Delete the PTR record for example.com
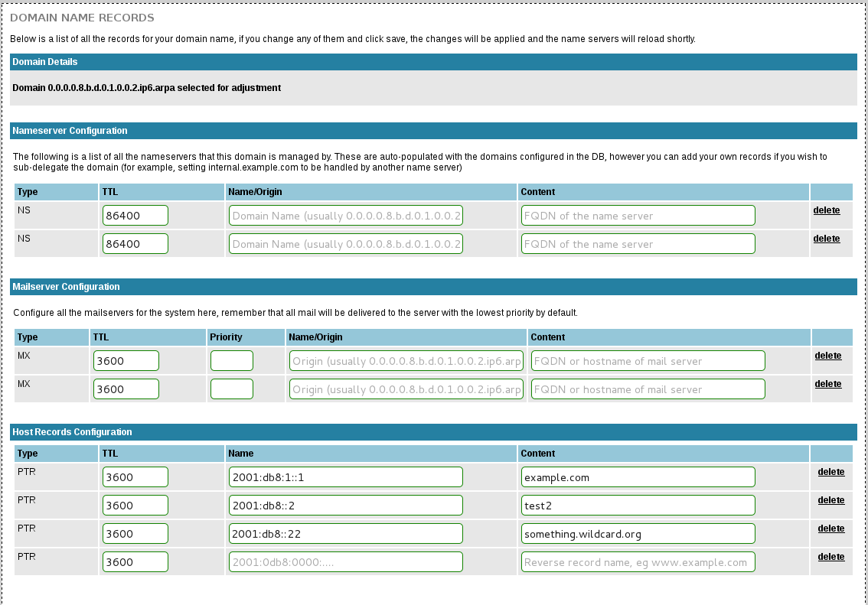The height and width of the screenshot is (605, 868). [x=831, y=472]
